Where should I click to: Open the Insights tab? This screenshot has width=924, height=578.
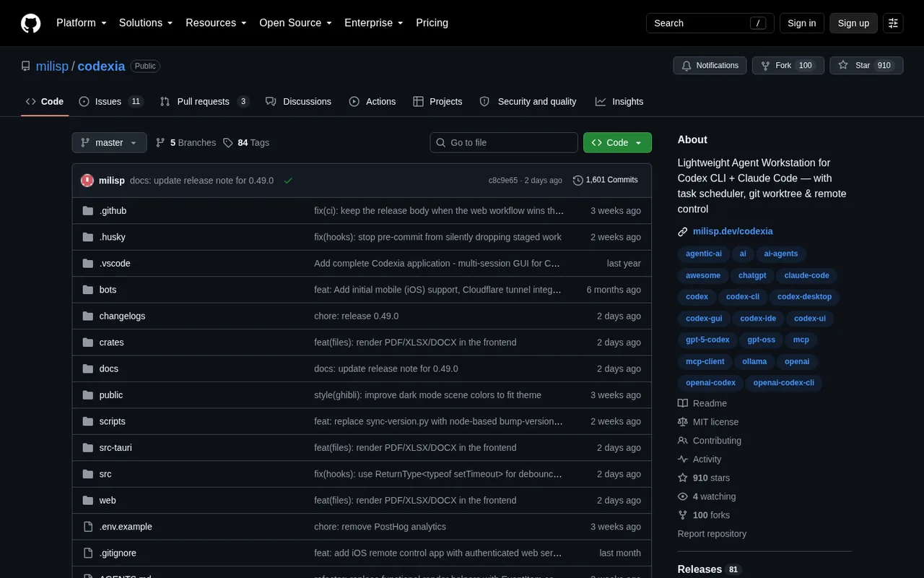pos(619,101)
